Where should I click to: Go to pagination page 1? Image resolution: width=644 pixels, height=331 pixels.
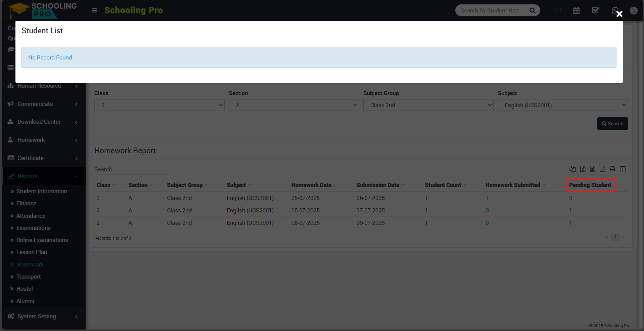(615, 237)
